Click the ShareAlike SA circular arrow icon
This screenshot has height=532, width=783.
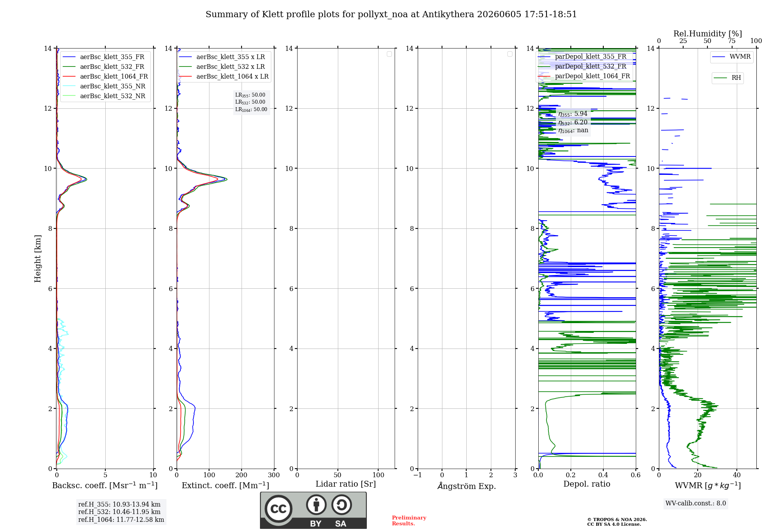[x=341, y=505]
